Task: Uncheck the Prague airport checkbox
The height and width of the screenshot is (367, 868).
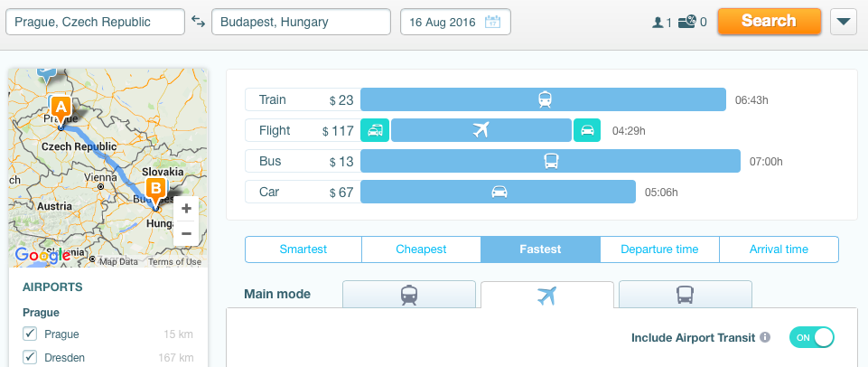Action: click(x=29, y=334)
